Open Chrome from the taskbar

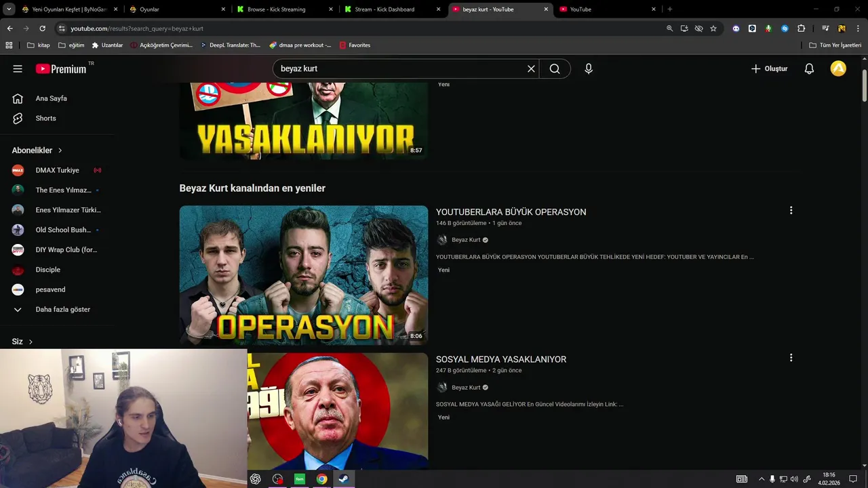pos(321,479)
